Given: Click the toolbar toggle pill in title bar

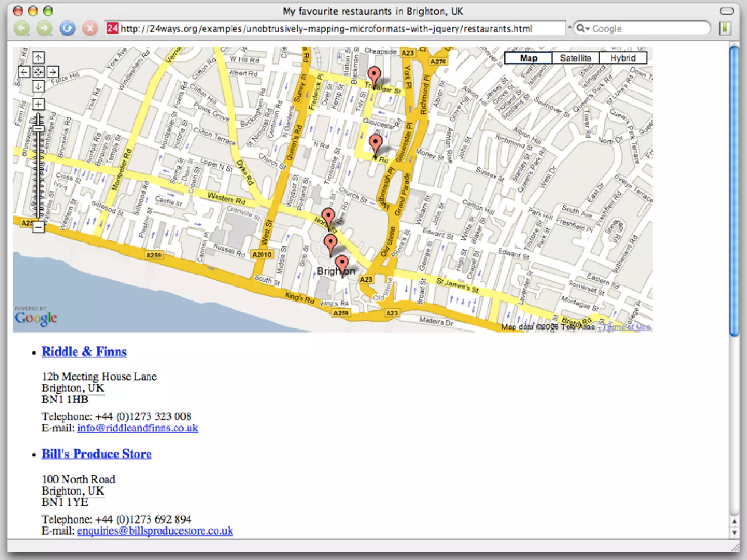Looking at the screenshot, I should pyautogui.click(x=726, y=11).
